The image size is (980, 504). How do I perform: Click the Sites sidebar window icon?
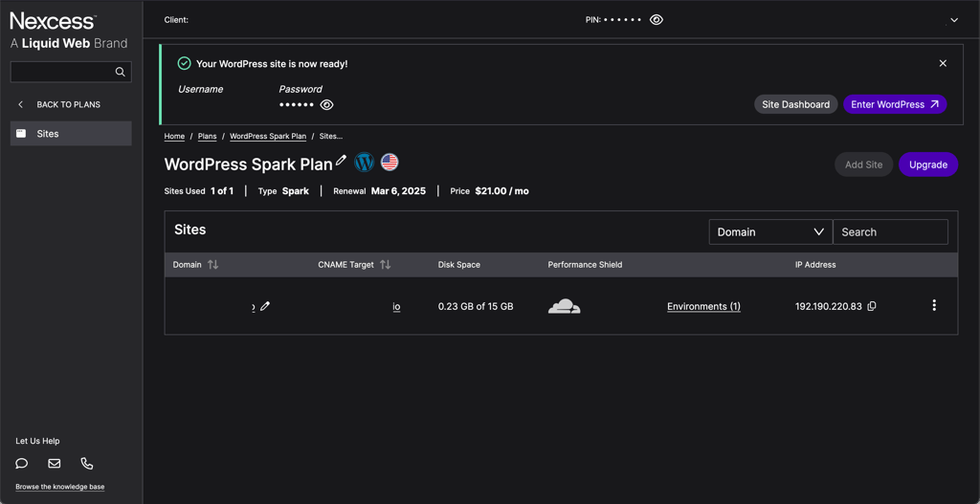click(21, 133)
